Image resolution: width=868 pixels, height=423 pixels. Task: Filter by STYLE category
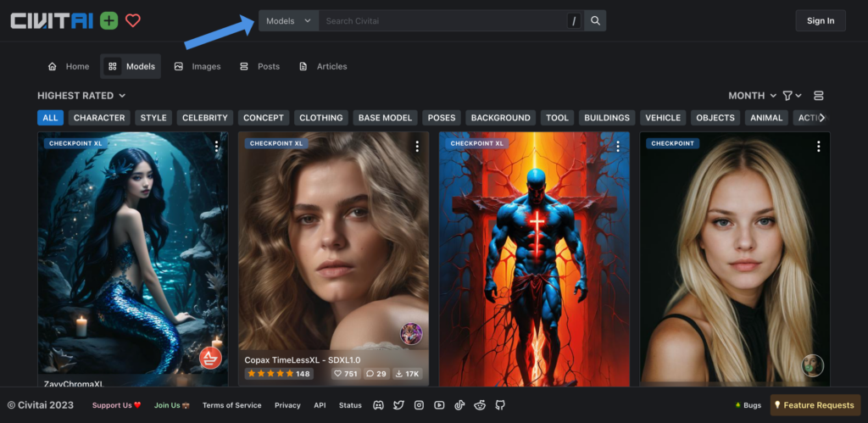coord(153,118)
